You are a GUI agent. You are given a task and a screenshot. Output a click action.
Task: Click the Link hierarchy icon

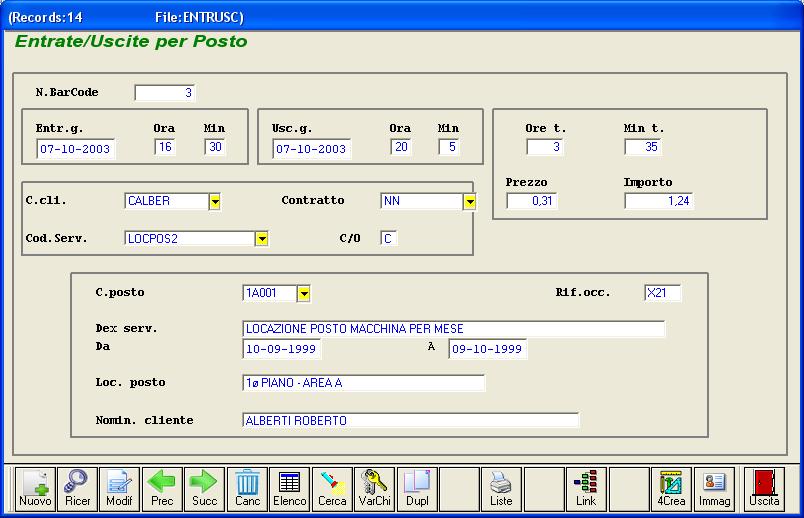586,489
